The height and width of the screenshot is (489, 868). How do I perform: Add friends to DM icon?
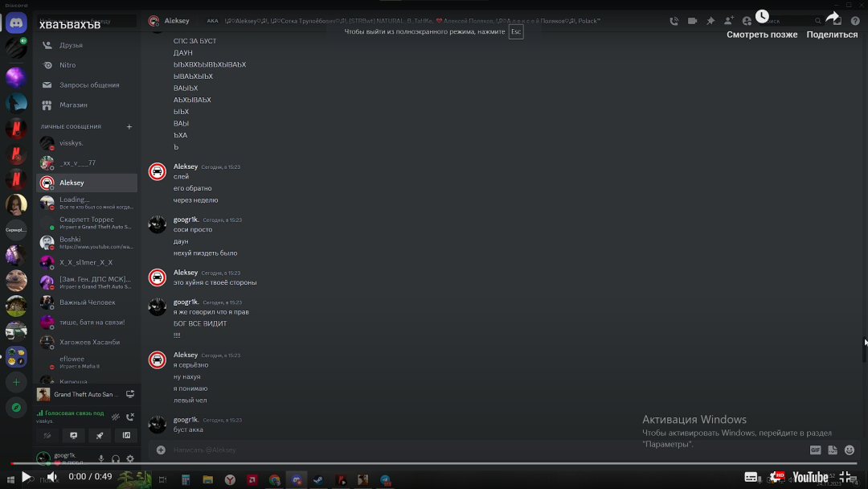729,21
